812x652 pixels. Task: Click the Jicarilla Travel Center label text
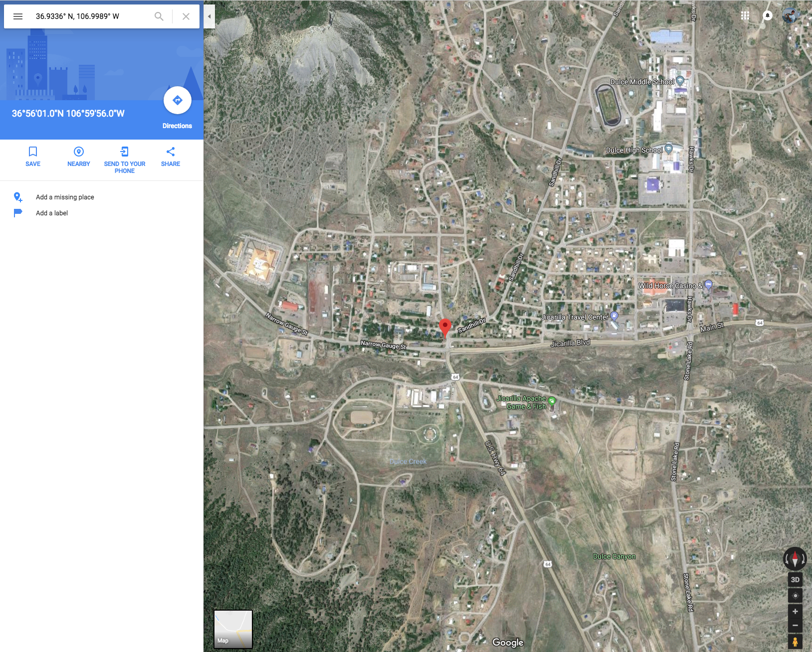(x=575, y=317)
